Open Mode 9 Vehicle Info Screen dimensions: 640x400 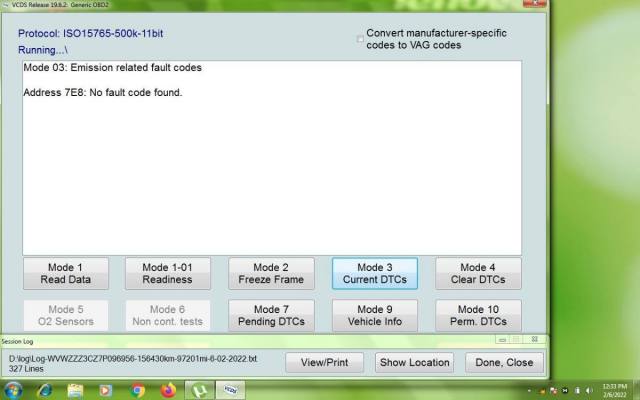pyautogui.click(x=375, y=316)
